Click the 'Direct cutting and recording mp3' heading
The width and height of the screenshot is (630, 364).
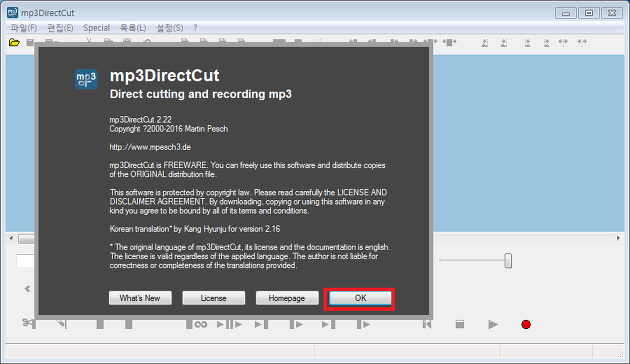(x=200, y=94)
